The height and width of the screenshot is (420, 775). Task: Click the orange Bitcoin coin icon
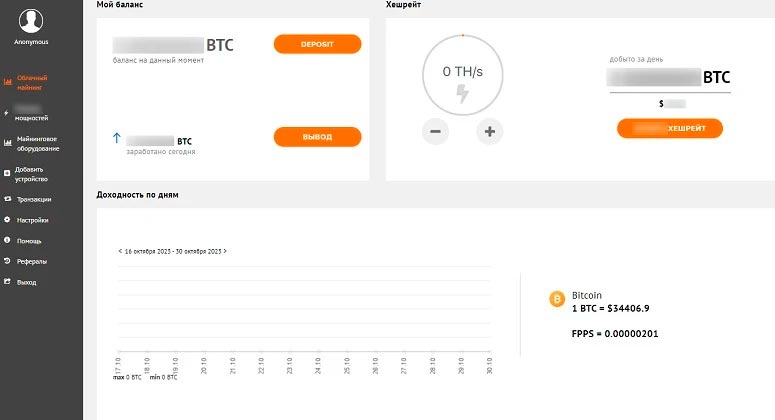(x=558, y=299)
